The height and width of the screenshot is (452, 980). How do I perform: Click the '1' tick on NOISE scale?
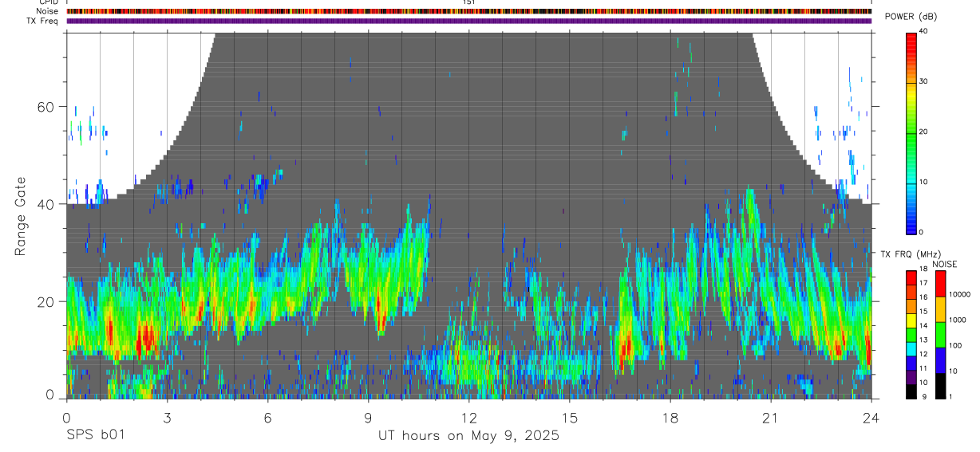tap(950, 396)
